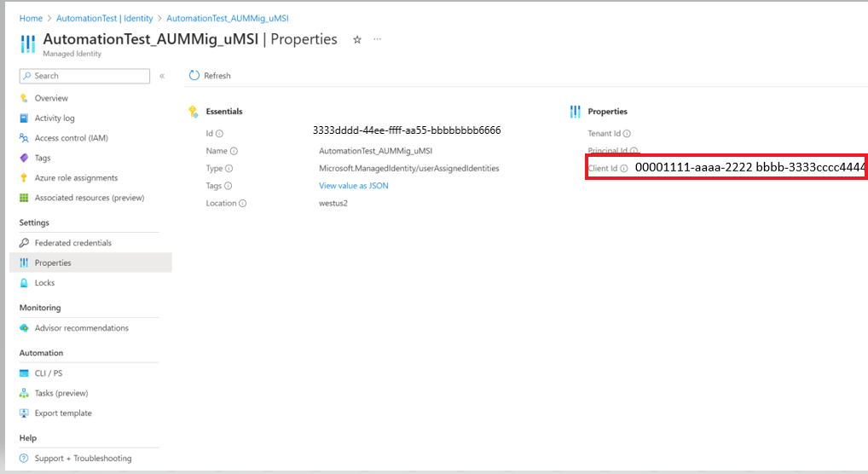The width and height of the screenshot is (868, 474).
Task: Open Locks settings
Action: (45, 283)
